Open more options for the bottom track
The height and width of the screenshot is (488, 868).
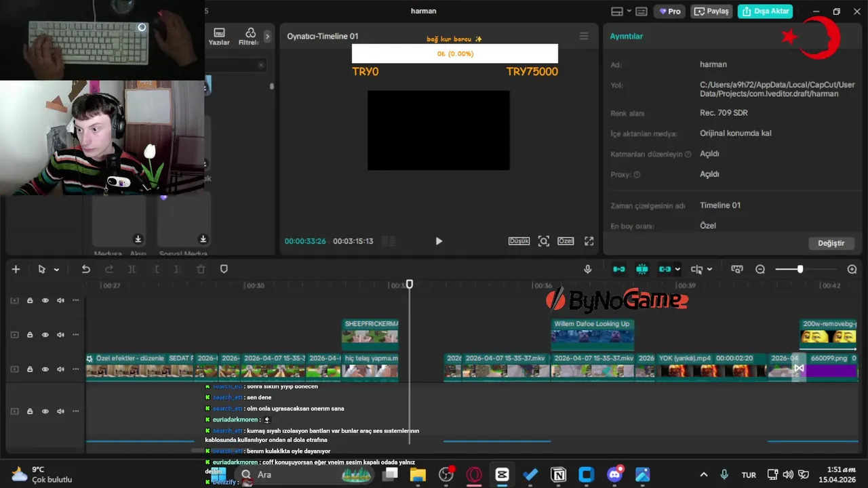click(x=76, y=411)
